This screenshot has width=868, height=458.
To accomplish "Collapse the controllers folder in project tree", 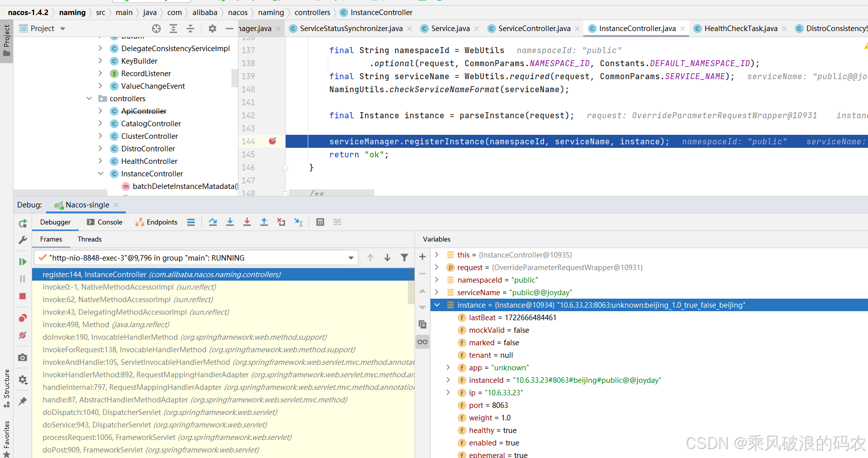I will (89, 99).
